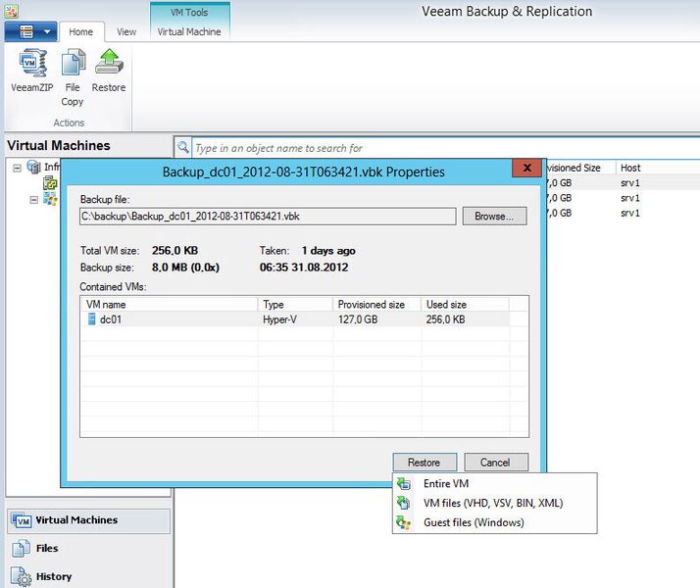Viewport: 700px width, 588px height.
Task: Click the VM files menu icon
Action: coord(404,503)
